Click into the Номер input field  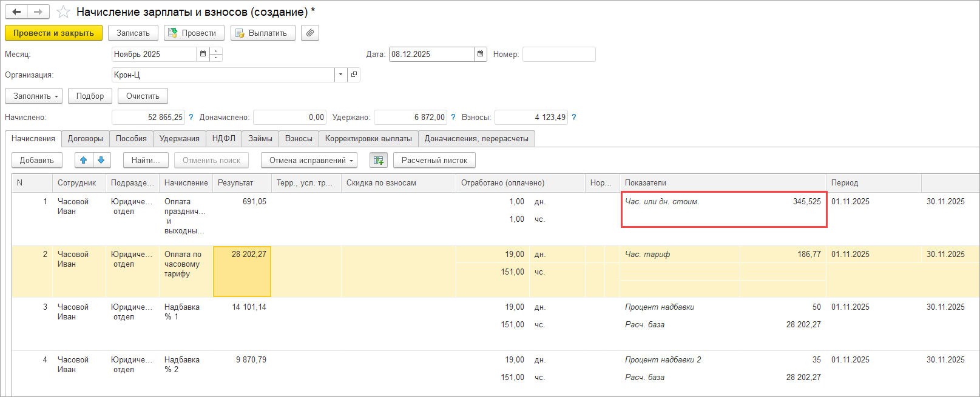tap(558, 54)
